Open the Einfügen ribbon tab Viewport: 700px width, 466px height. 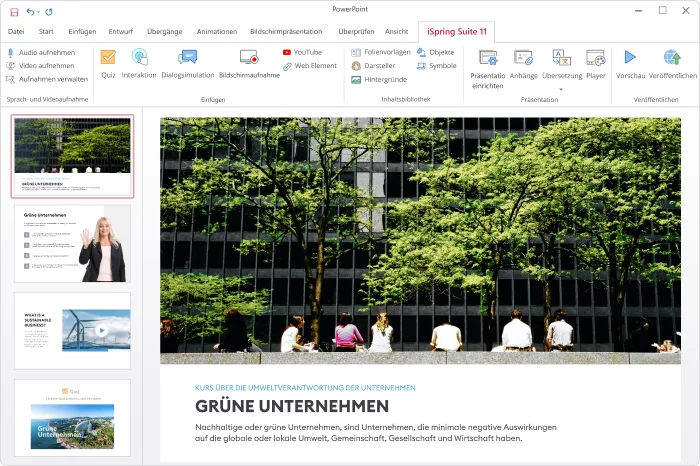coord(82,31)
